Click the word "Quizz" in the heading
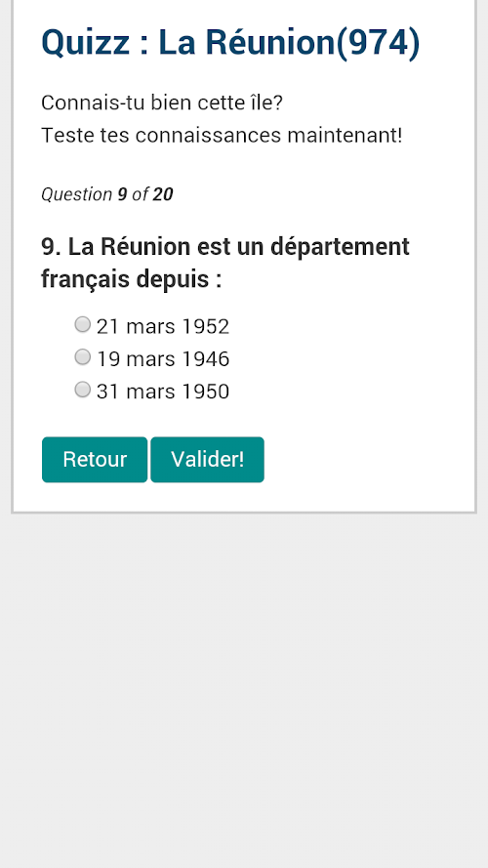This screenshot has height=868, width=488. 85,43
